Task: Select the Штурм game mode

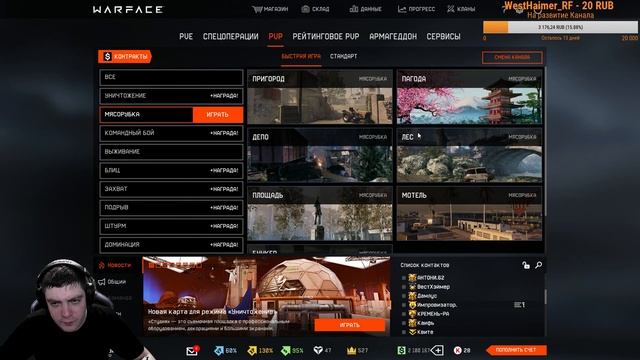Action: 171,226
